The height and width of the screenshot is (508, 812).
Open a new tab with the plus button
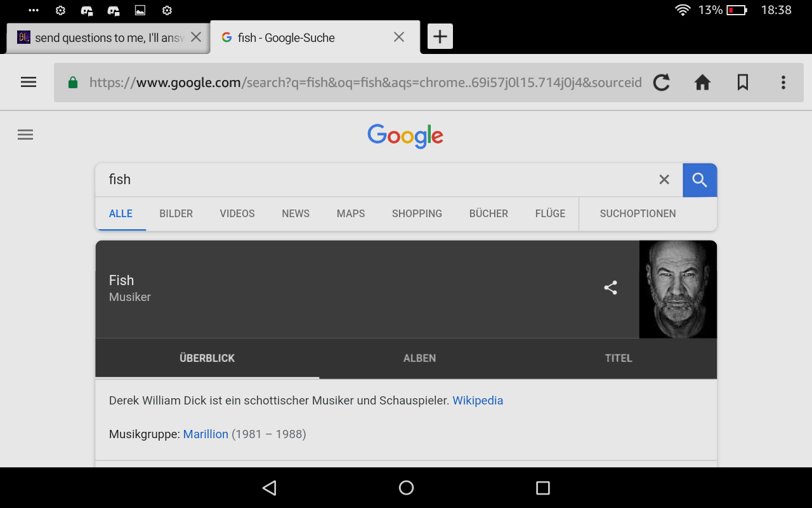440,37
